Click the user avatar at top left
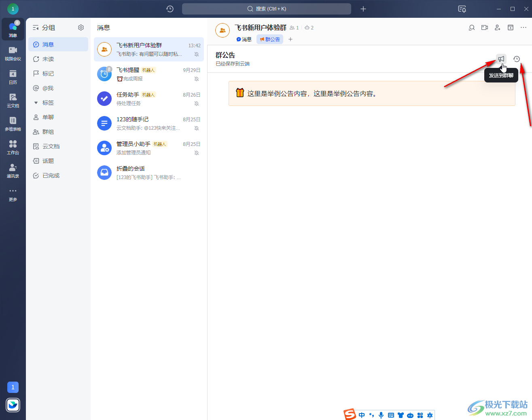The image size is (532, 420). (13, 8)
